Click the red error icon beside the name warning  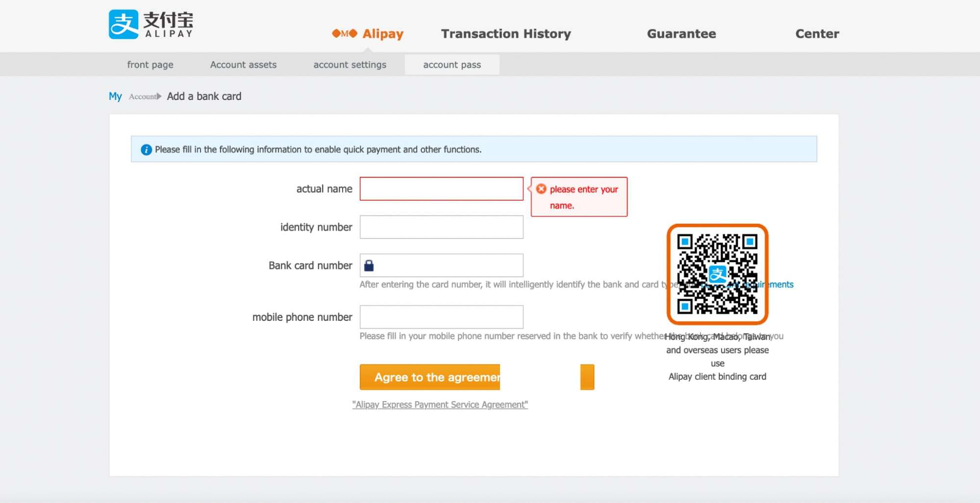pos(541,189)
